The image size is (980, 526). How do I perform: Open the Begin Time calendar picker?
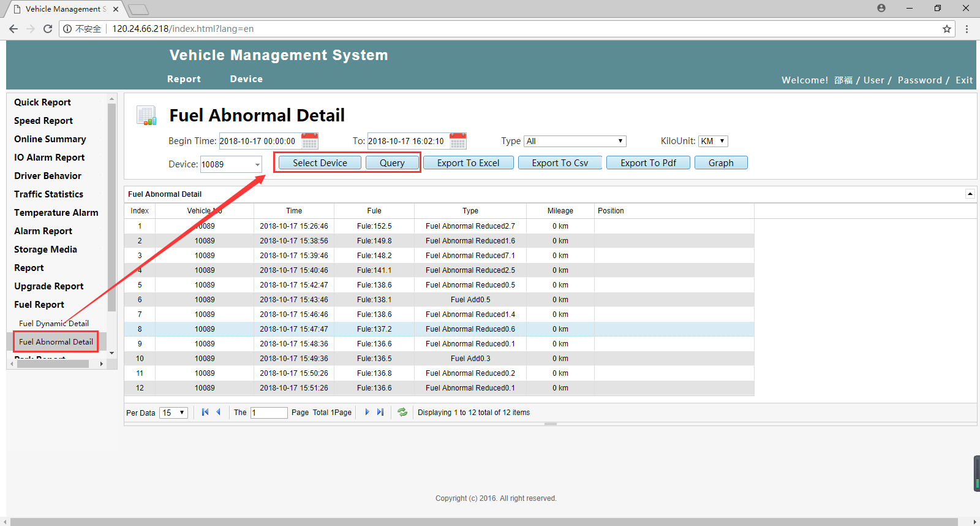coord(310,141)
